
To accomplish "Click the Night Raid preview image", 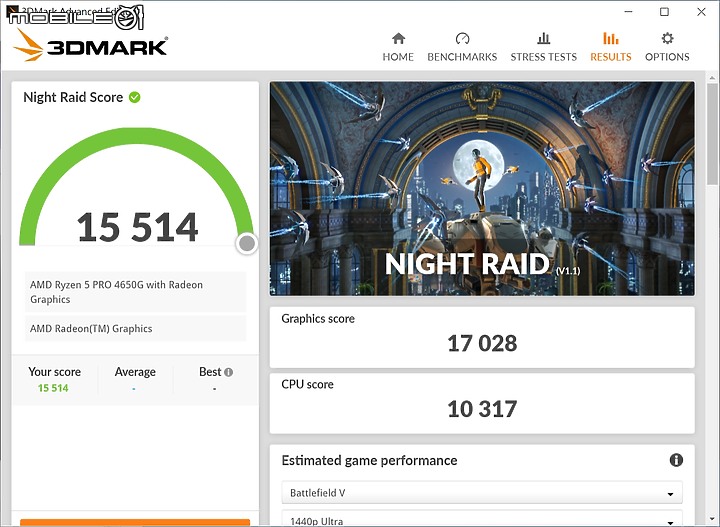I will tap(482, 189).
